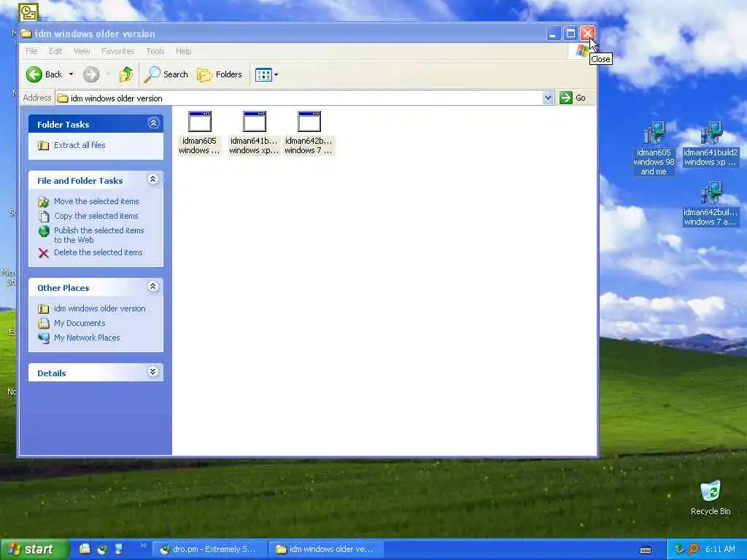Open idm windows older version under Other Places
This screenshot has height=560, width=747.
coord(99,308)
